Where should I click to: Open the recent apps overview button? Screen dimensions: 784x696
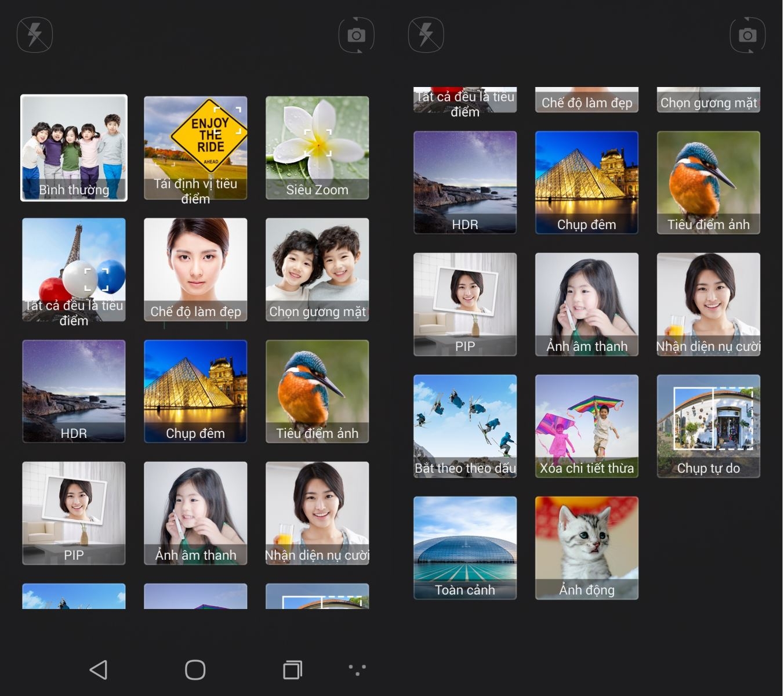[x=292, y=670]
